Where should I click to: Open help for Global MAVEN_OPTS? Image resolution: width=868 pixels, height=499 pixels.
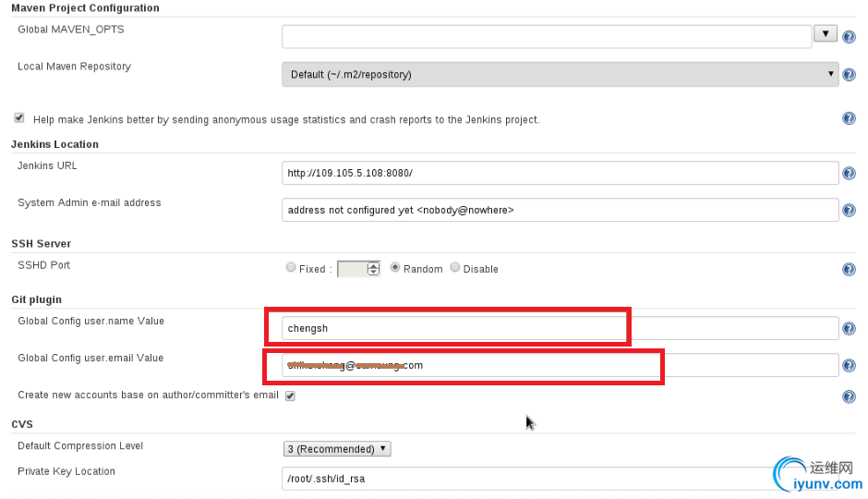(849, 37)
